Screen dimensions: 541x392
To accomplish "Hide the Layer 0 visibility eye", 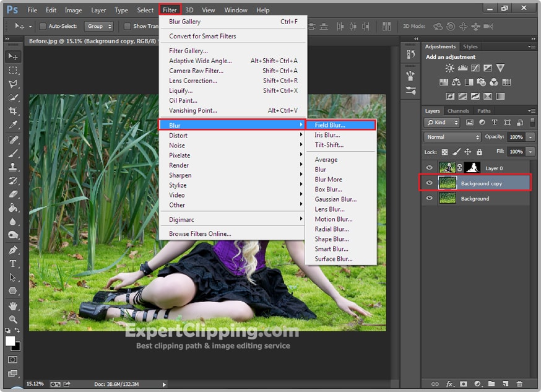I will point(429,168).
